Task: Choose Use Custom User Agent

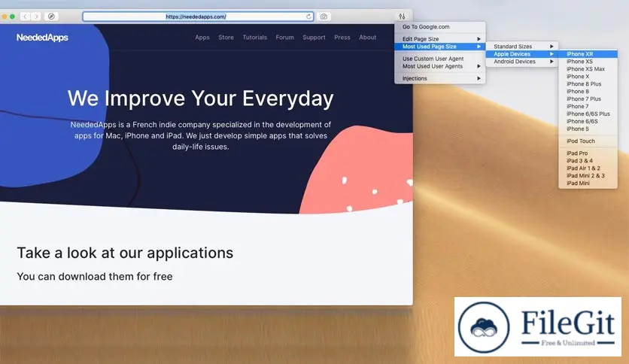Action: (440, 59)
